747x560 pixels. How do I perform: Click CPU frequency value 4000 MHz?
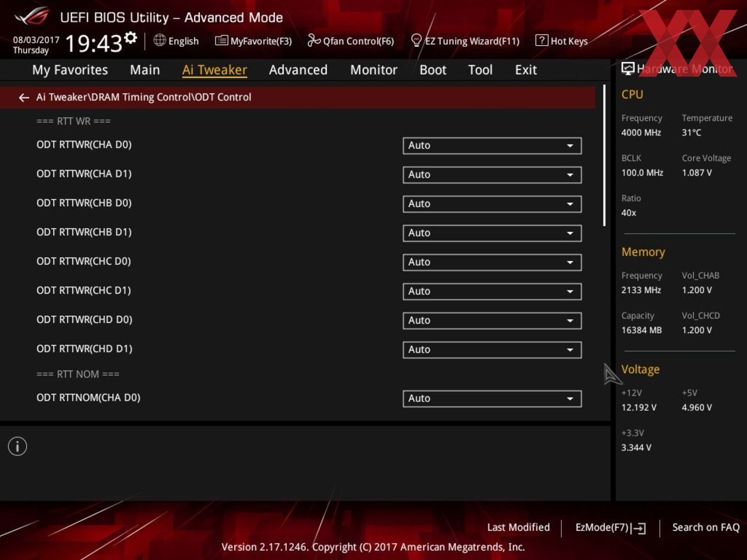click(x=641, y=132)
